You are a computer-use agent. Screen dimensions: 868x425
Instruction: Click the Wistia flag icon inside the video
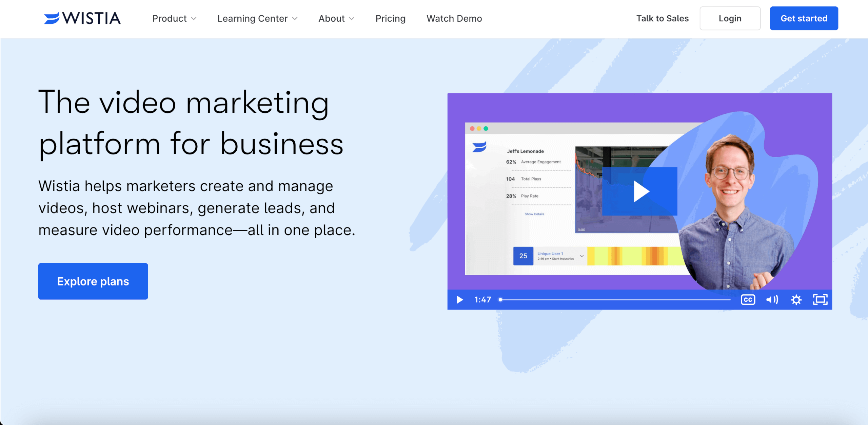coord(479,147)
